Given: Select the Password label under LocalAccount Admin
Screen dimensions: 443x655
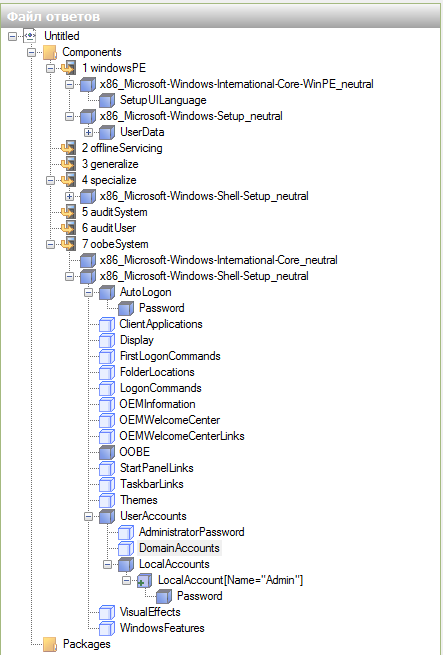Looking at the screenshot, I should click(199, 596).
